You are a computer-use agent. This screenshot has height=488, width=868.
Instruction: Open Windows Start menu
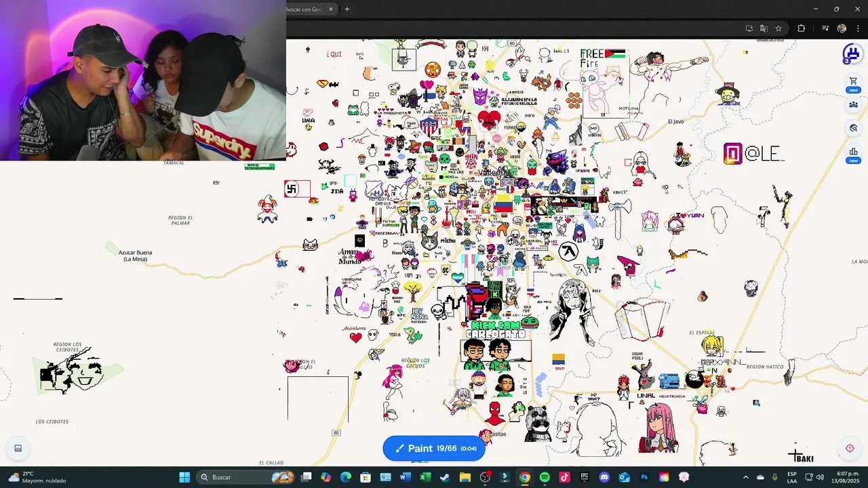(x=184, y=477)
